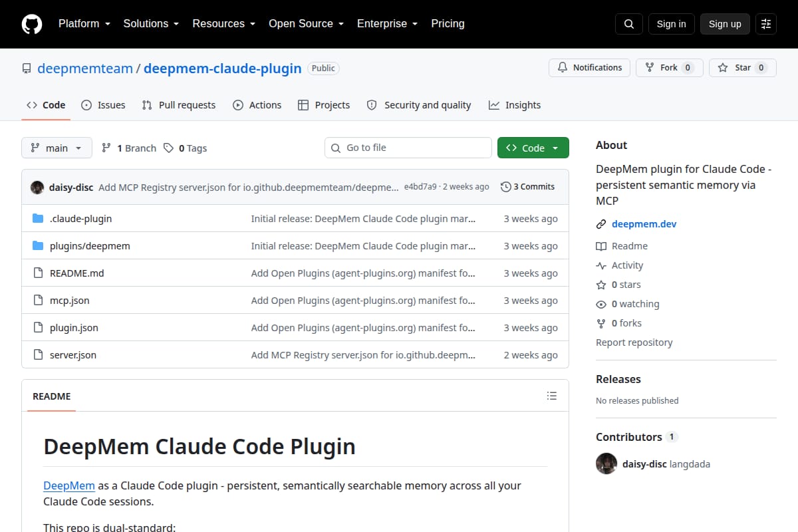
Task: Click the eye icon beside 0 watching
Action: click(x=601, y=304)
